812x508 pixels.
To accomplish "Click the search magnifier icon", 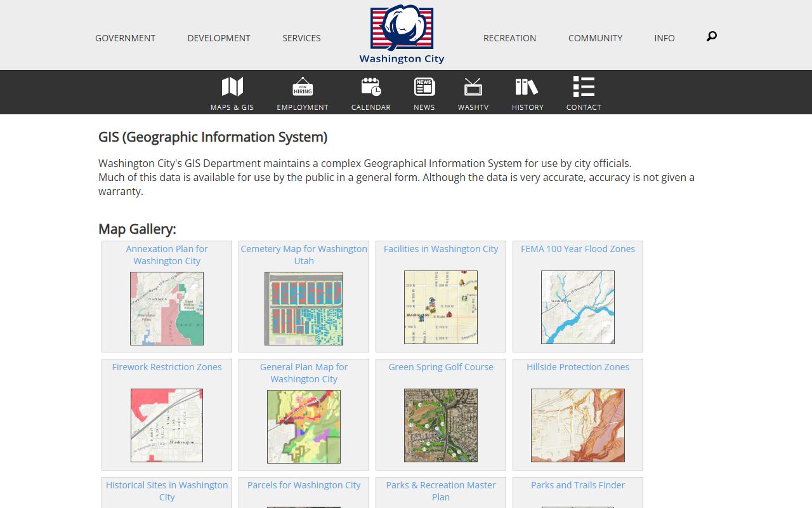I will click(x=712, y=36).
